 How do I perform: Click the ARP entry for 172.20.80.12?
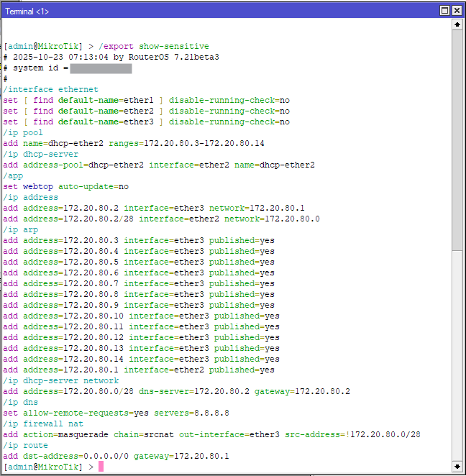(x=141, y=337)
